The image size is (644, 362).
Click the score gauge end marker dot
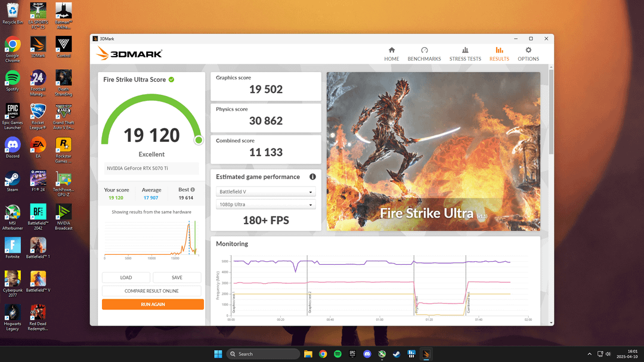pyautogui.click(x=199, y=140)
